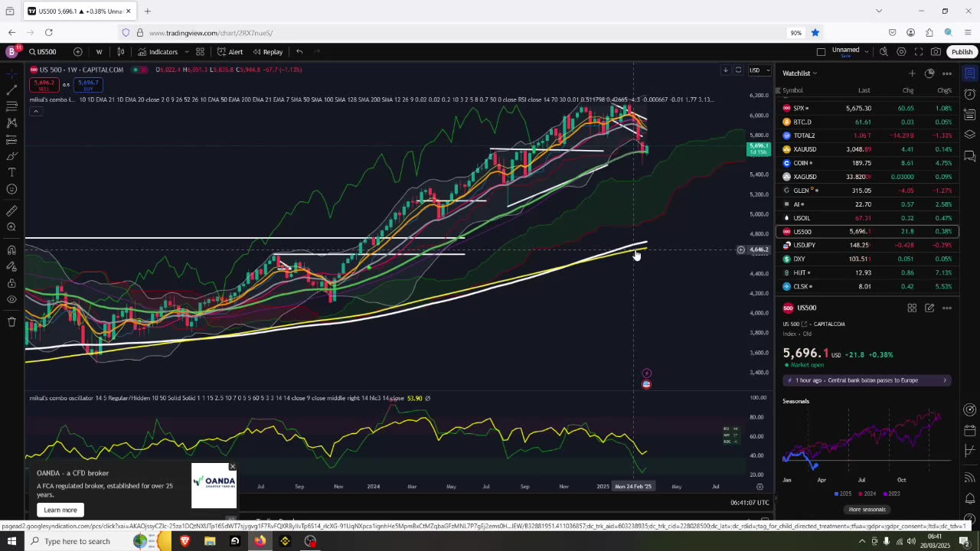980x551 pixels.
Task: Open quick search icon in top toolbar
Action: [884, 52]
